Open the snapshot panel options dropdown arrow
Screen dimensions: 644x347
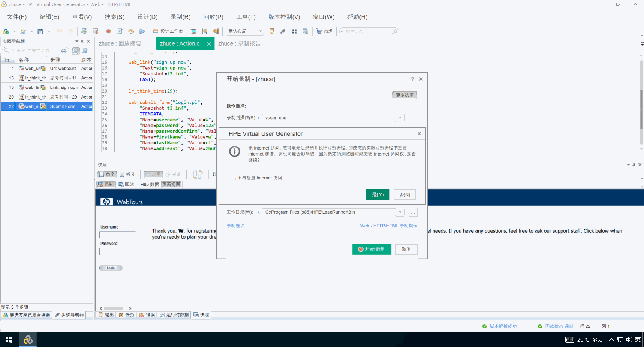628,165
